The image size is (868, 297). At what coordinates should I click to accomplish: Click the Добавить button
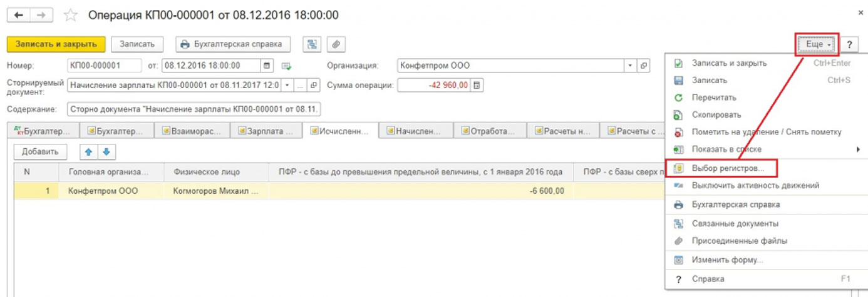click(40, 151)
